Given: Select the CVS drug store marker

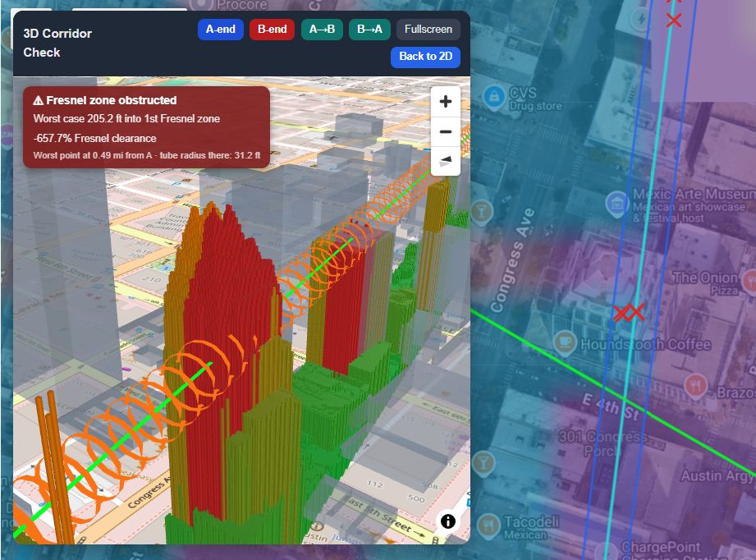Looking at the screenshot, I should pyautogui.click(x=493, y=97).
